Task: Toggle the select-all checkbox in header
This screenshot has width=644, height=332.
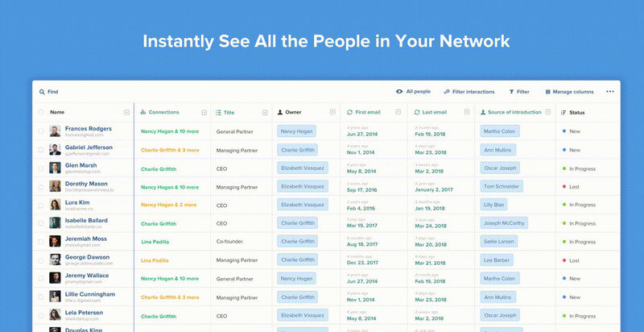Action: (41, 112)
